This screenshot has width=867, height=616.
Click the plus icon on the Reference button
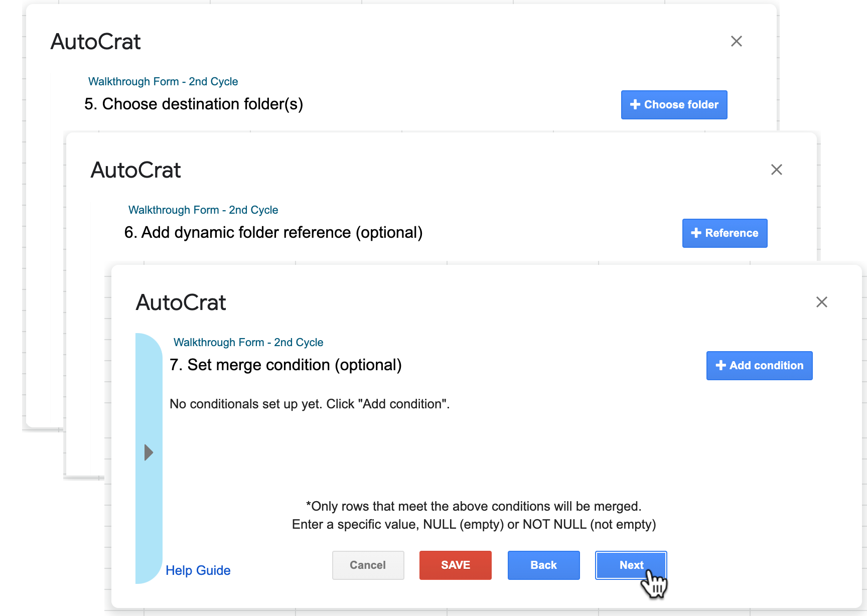pos(695,233)
